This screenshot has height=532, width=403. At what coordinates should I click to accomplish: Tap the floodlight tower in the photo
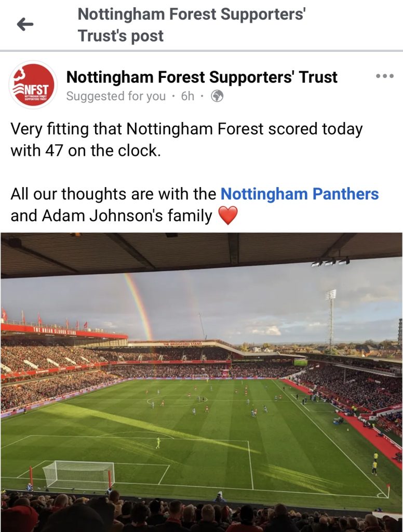tap(330, 312)
